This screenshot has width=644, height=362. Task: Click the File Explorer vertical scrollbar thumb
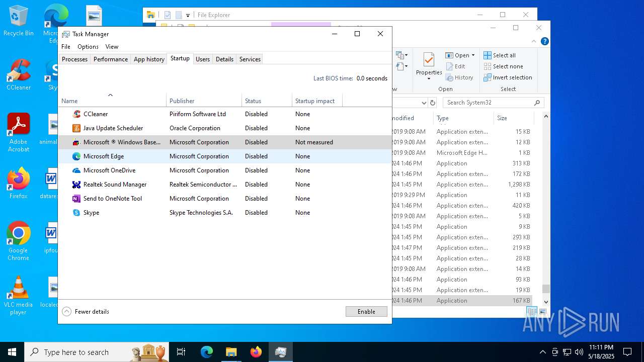click(x=546, y=289)
